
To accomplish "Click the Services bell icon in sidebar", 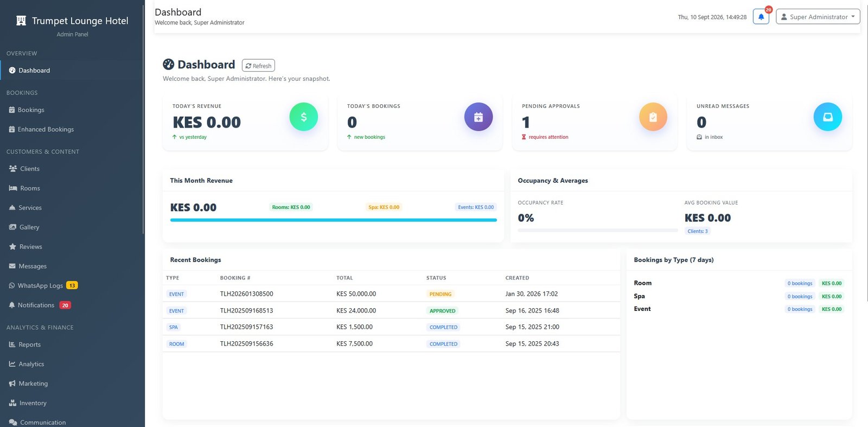I will click(12, 208).
